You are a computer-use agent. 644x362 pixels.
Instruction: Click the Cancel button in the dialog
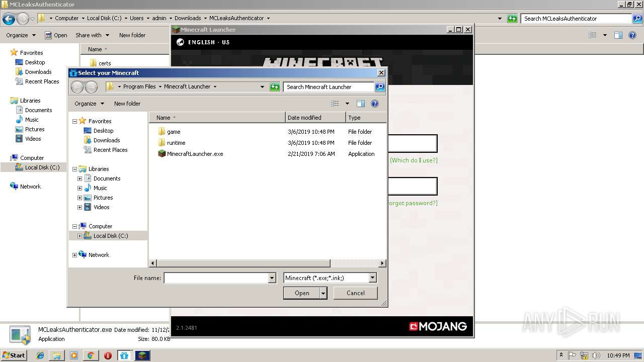356,293
